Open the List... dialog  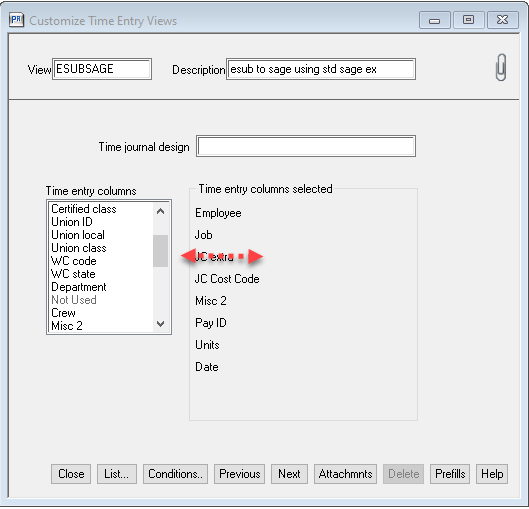tap(117, 474)
